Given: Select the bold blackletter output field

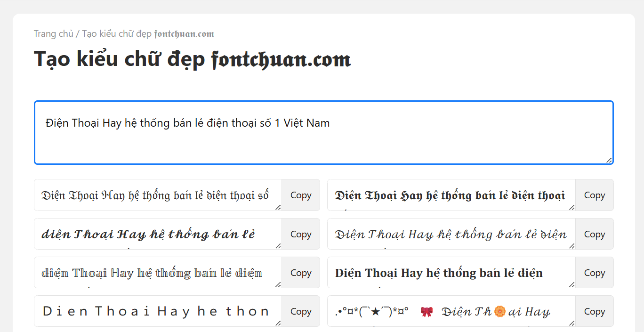Looking at the screenshot, I should [451, 195].
